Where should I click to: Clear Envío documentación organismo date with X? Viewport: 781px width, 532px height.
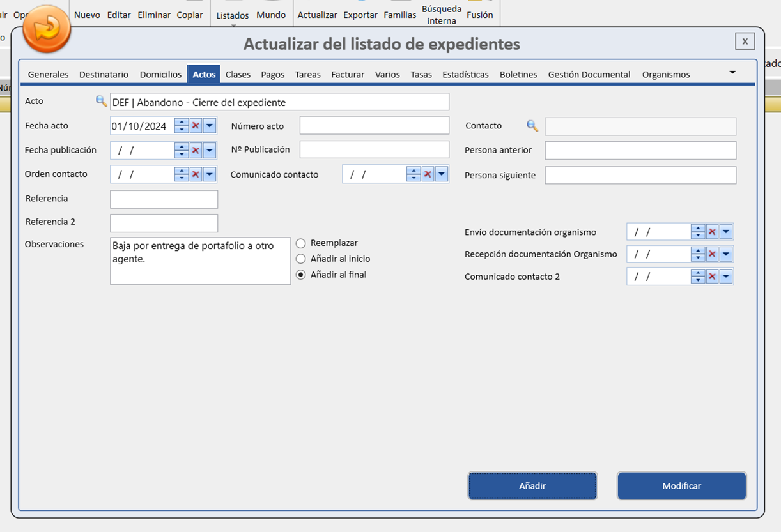coord(712,232)
